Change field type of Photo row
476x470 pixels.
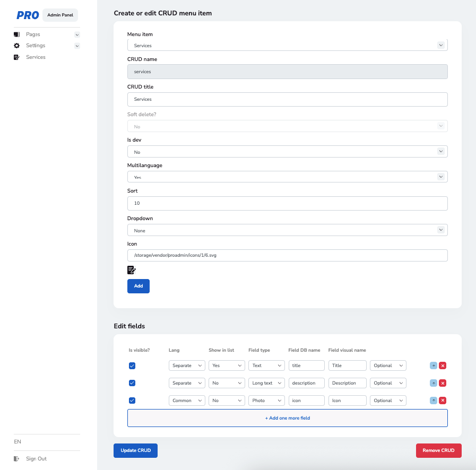tap(266, 401)
